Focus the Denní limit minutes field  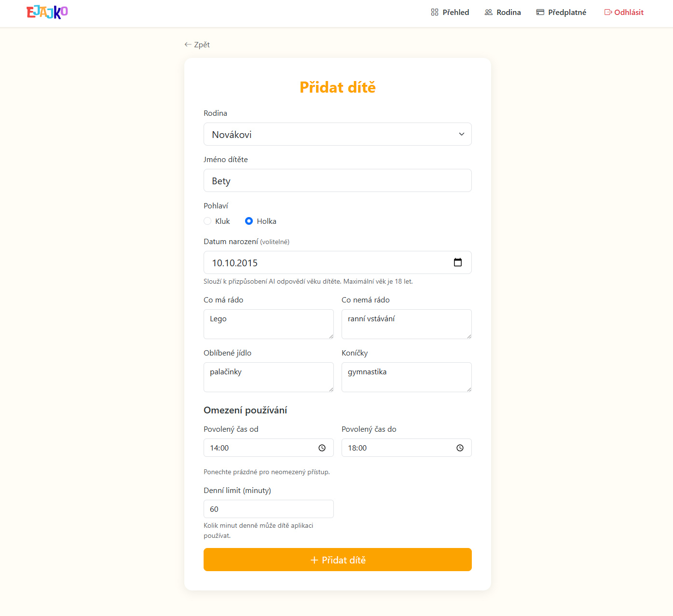(x=268, y=509)
